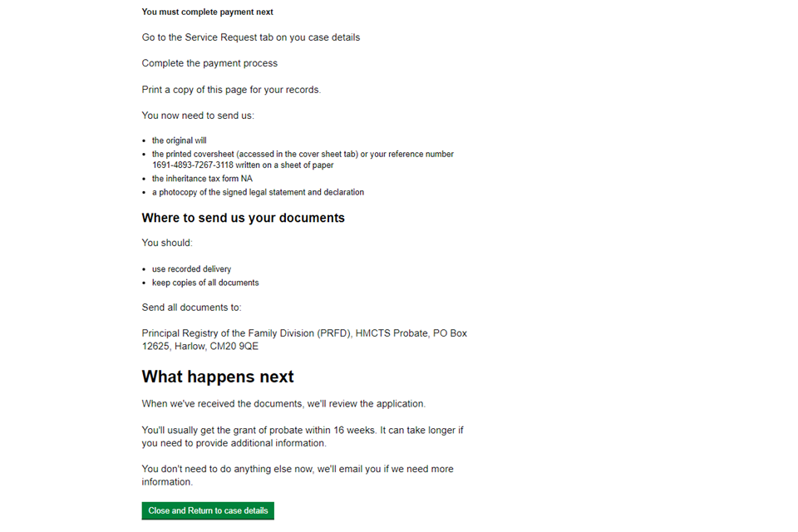Click the 'use recorded delivery' bullet
This screenshot has width=798, height=532.
pos(191,269)
